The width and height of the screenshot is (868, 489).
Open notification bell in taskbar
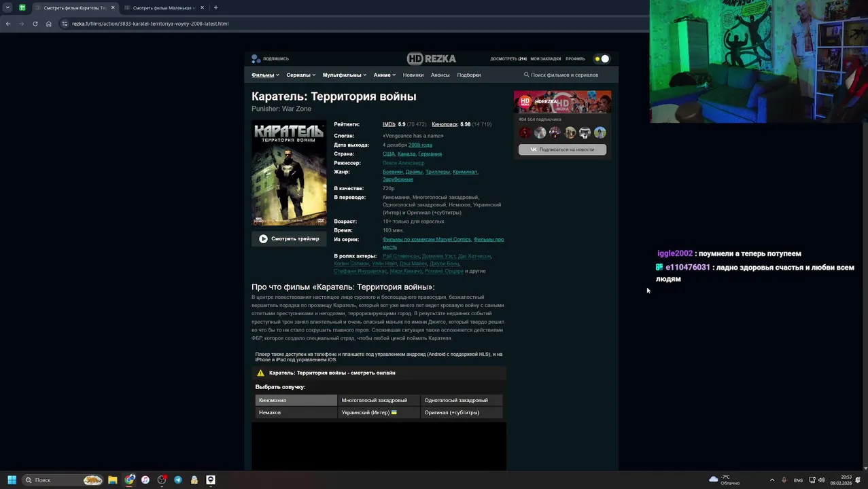pos(858,480)
